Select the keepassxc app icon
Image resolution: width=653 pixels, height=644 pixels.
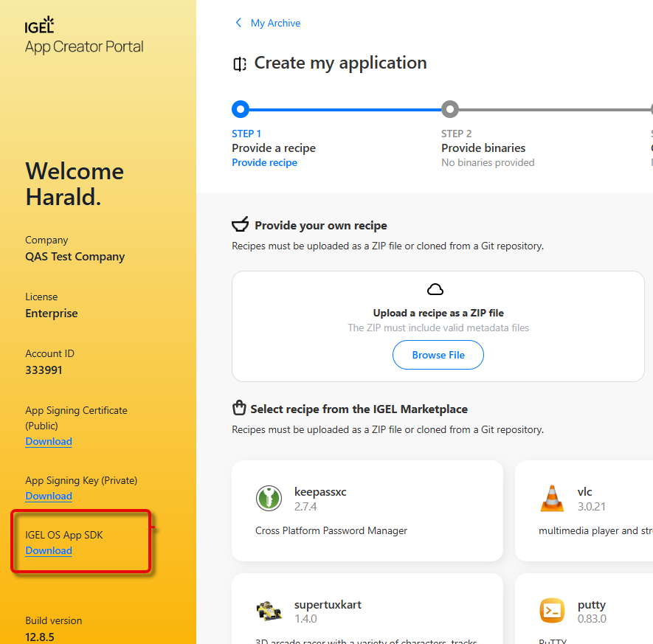coord(269,498)
